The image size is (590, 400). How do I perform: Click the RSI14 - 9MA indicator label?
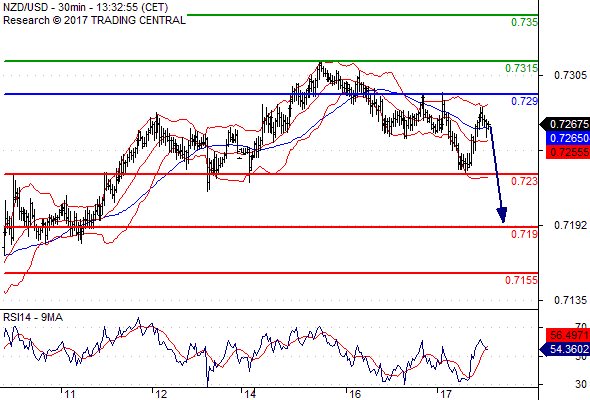pyautogui.click(x=33, y=318)
